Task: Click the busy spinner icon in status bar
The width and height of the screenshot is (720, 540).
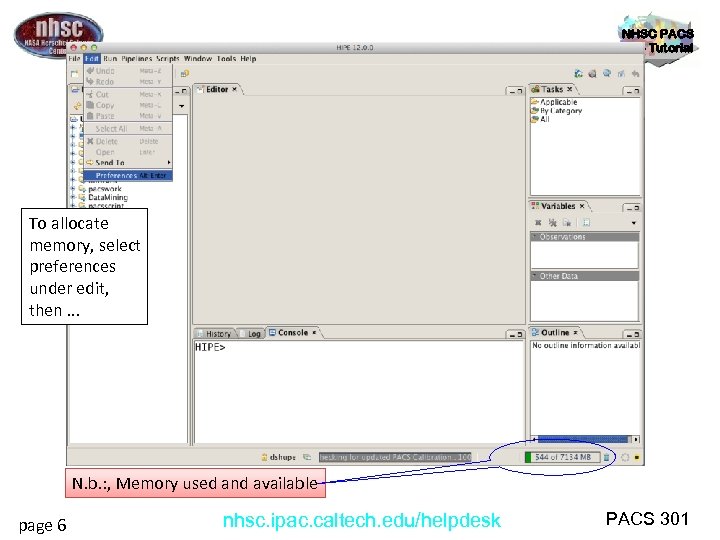Action: pos(624,457)
